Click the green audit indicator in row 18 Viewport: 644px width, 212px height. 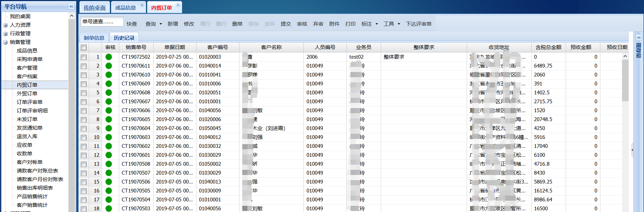coord(109,208)
